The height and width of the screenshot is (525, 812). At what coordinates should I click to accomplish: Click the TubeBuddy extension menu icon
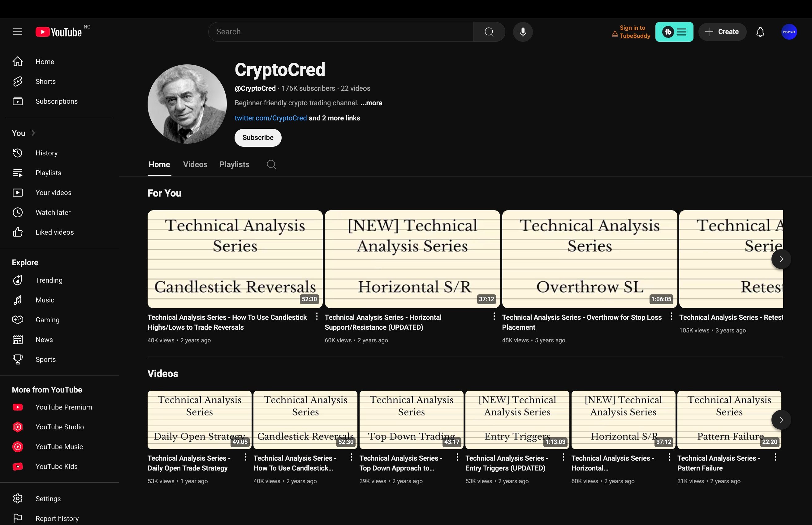coord(674,32)
